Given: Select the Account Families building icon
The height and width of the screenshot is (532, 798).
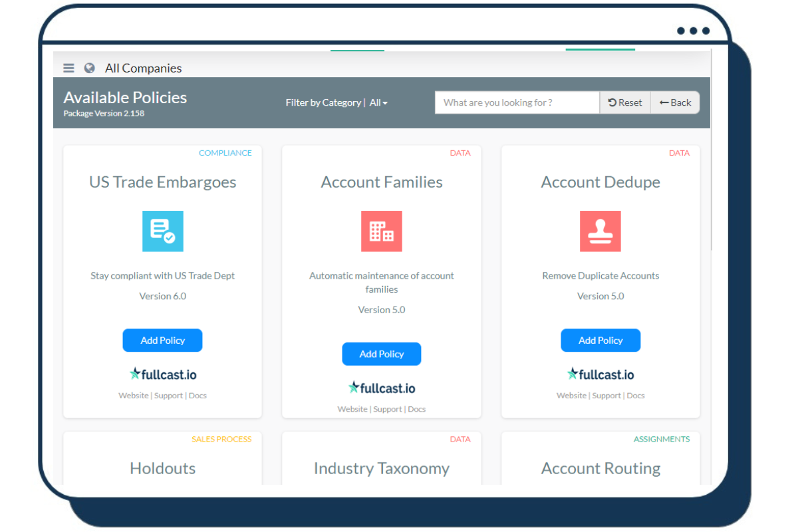Looking at the screenshot, I should 381,231.
